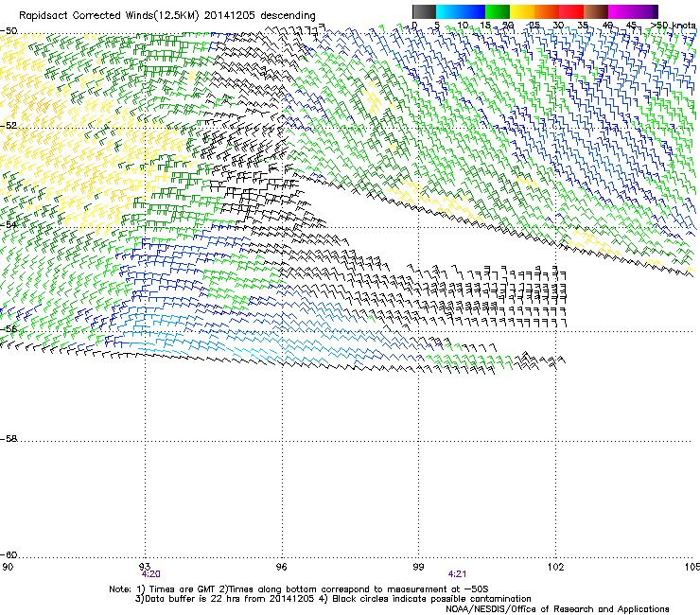Click the green 15-20 knots legend segment
700x615 pixels.
pyautogui.click(x=498, y=11)
